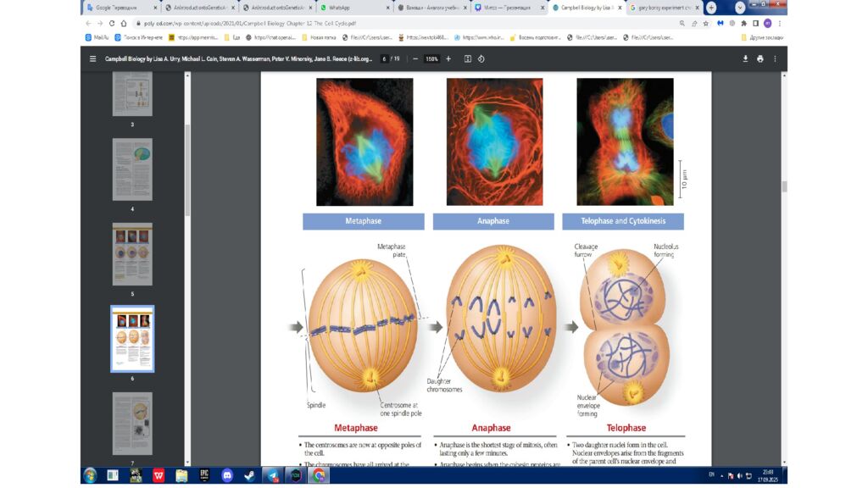Rotate the PDF with the rotate icon
868x488 pixels.
point(481,59)
